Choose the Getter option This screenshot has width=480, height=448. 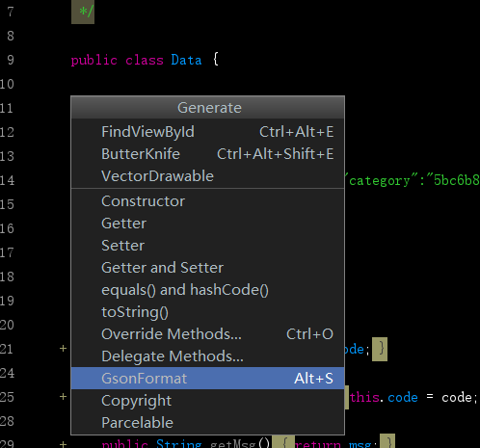click(207, 224)
